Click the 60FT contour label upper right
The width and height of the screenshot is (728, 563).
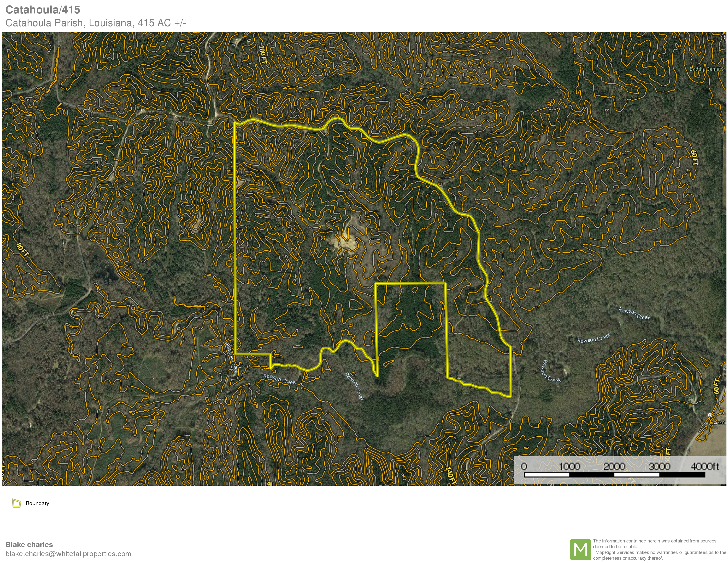coord(694,158)
